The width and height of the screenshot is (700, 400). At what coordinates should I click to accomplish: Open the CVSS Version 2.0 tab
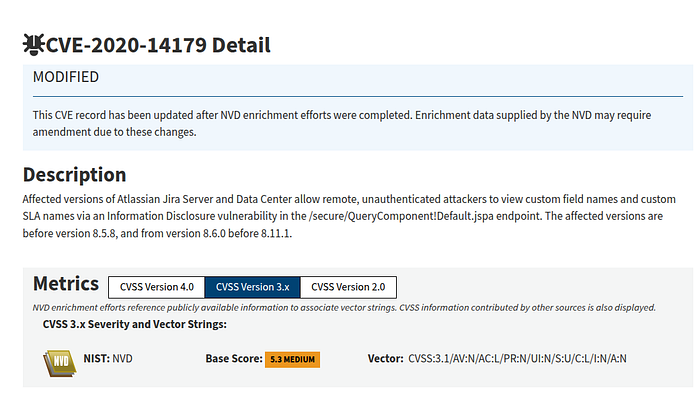click(x=348, y=287)
